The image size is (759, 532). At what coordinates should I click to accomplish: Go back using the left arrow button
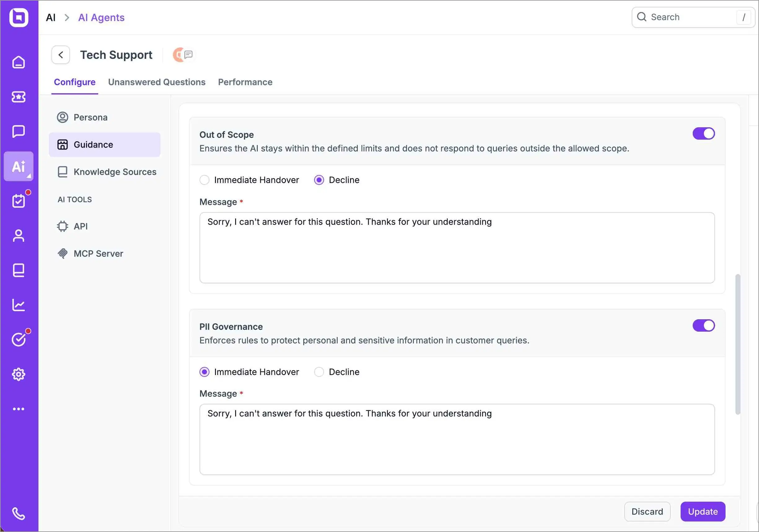tap(60, 55)
